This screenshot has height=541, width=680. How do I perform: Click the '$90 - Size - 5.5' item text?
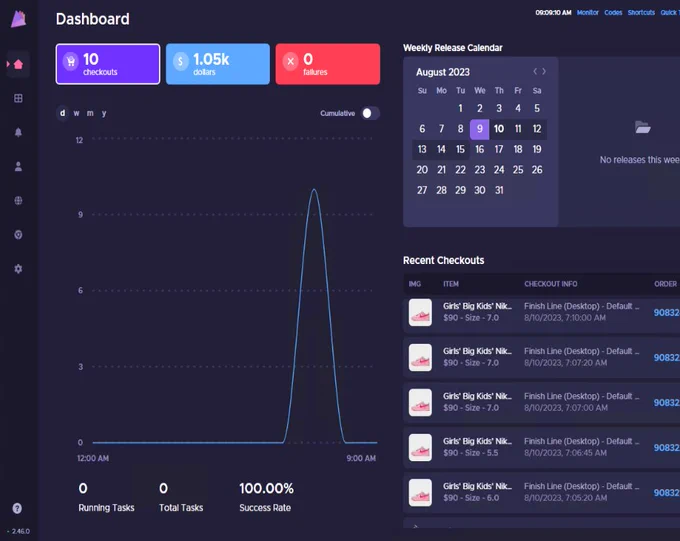470,453
